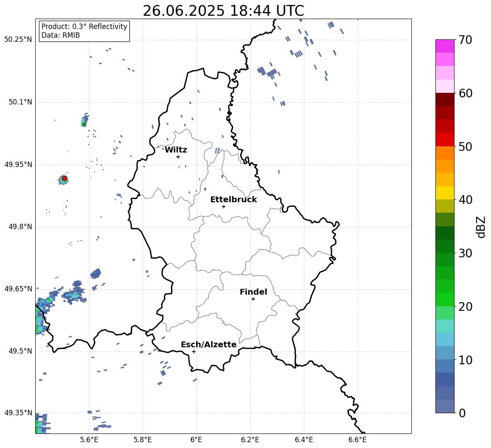Image resolution: width=491 pixels, height=448 pixels.
Task: Click the Ettelbruck city label
Action: [233, 200]
